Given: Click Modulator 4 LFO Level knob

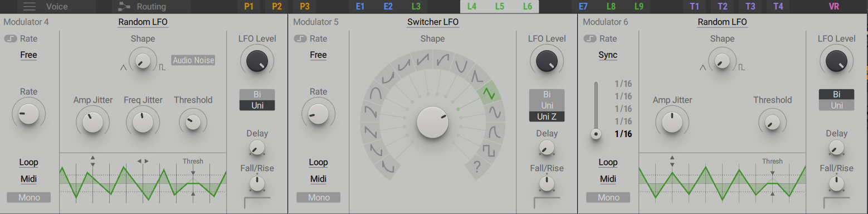Looking at the screenshot, I should [257, 61].
